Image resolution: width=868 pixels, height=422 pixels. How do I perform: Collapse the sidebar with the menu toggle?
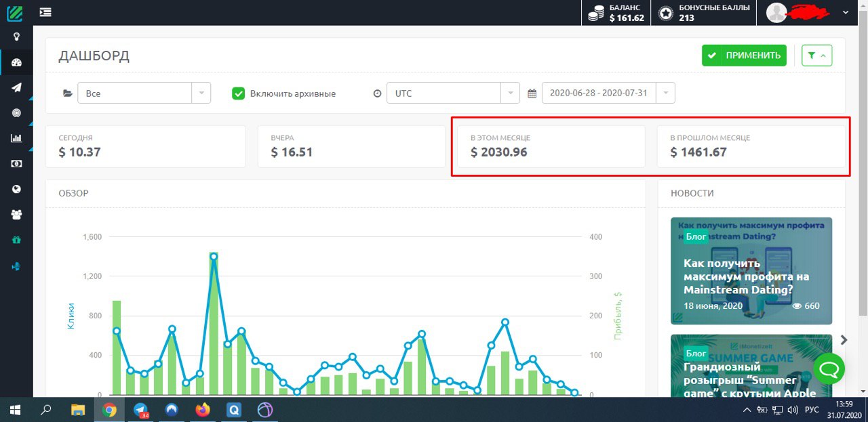[x=45, y=12]
